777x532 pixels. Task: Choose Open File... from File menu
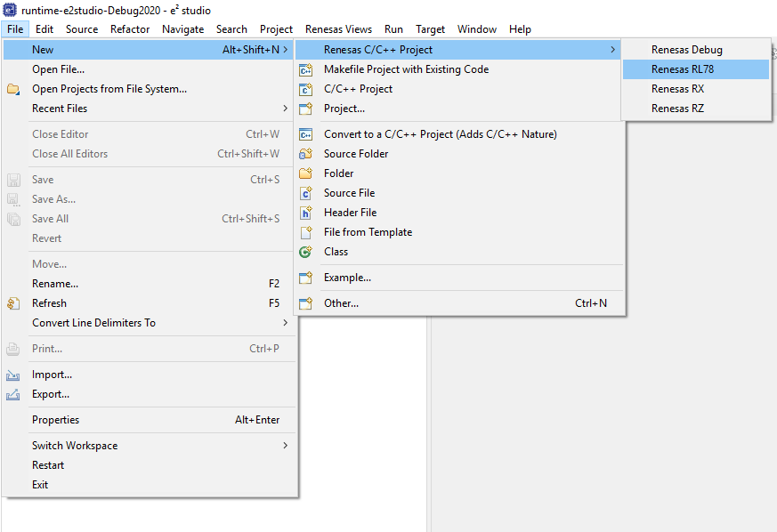click(x=150, y=69)
